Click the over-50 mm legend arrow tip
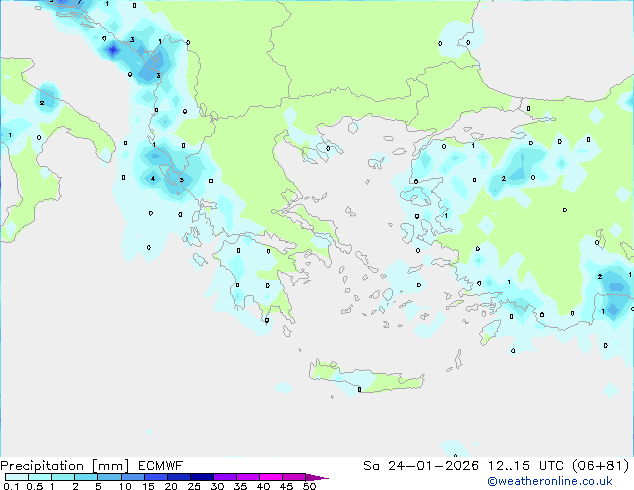The width and height of the screenshot is (634, 490). 317,477
